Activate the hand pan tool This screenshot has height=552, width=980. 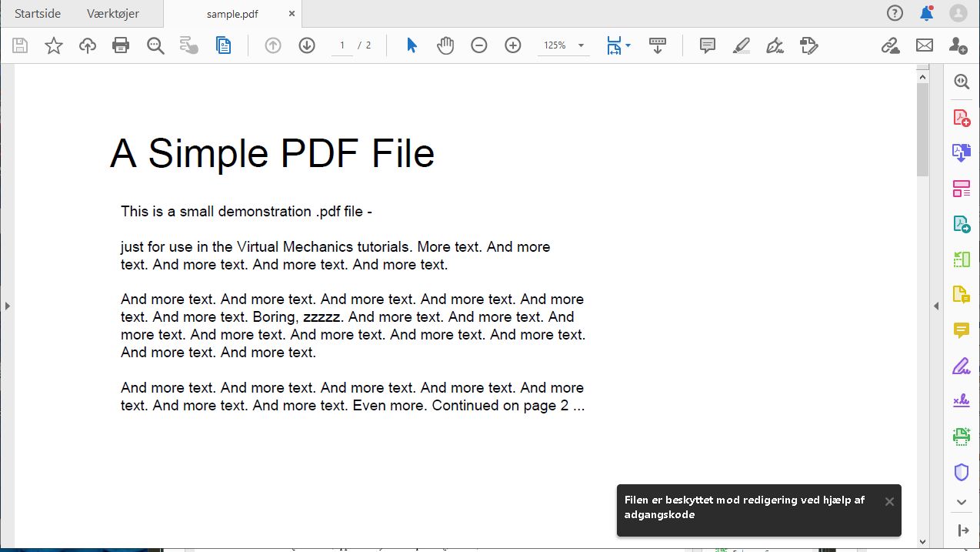445,45
